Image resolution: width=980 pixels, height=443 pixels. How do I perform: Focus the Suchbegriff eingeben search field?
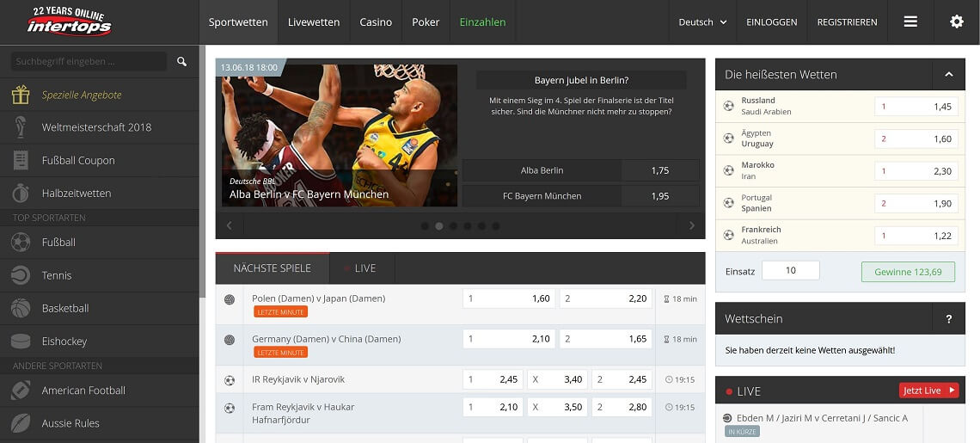89,61
